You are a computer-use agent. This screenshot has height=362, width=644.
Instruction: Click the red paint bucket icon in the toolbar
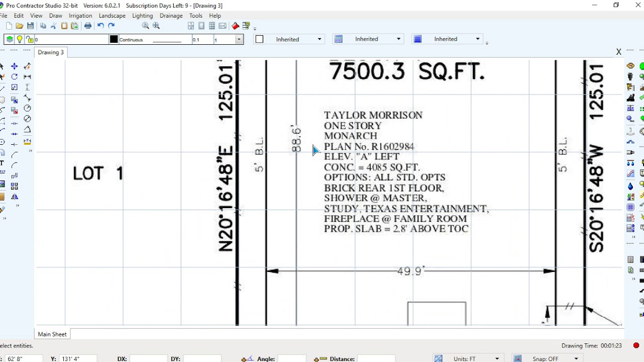pos(235,26)
